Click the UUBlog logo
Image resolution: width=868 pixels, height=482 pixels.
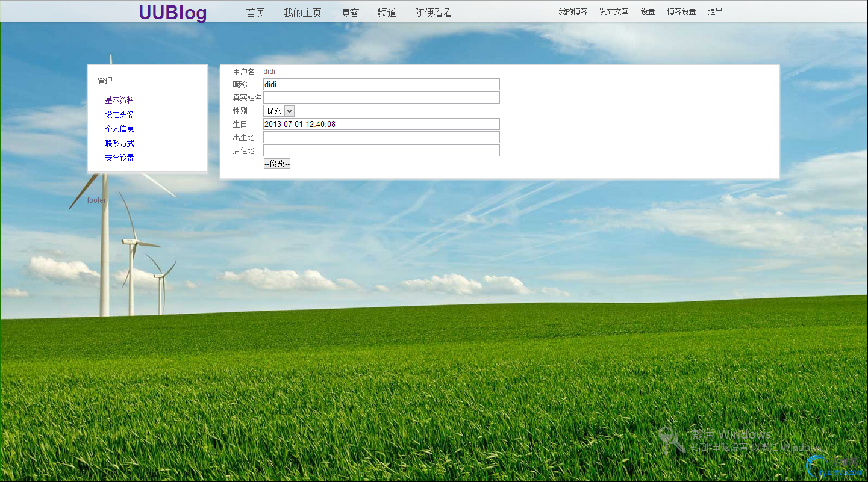point(173,13)
